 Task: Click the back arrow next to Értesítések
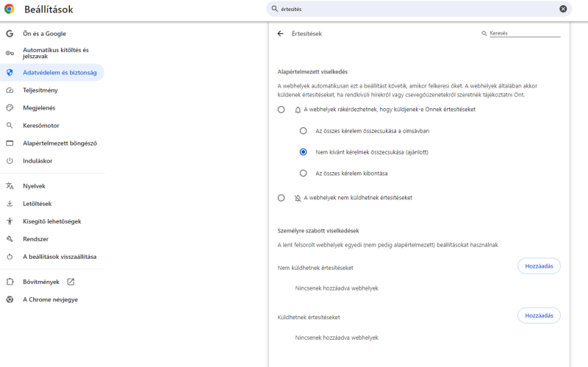[281, 33]
